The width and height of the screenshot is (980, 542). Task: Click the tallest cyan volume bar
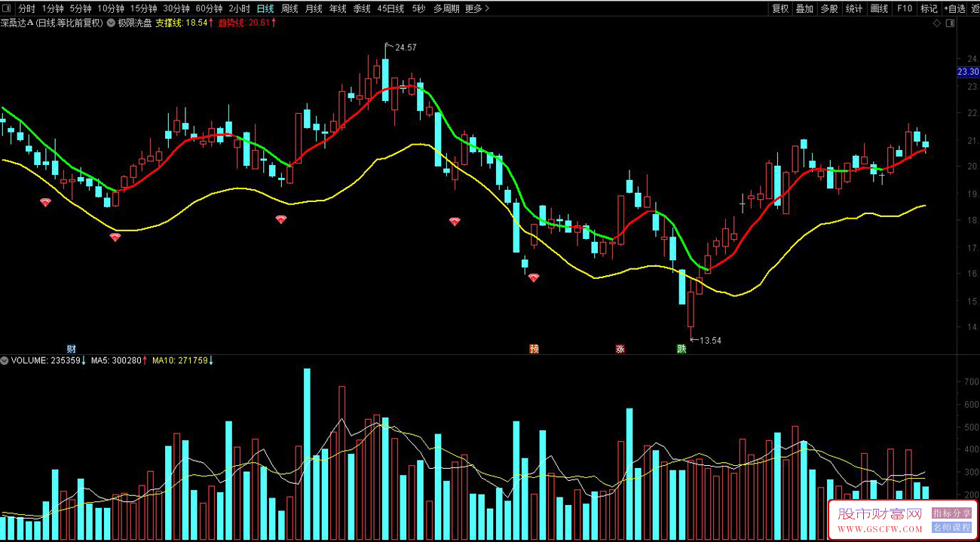pos(307,454)
